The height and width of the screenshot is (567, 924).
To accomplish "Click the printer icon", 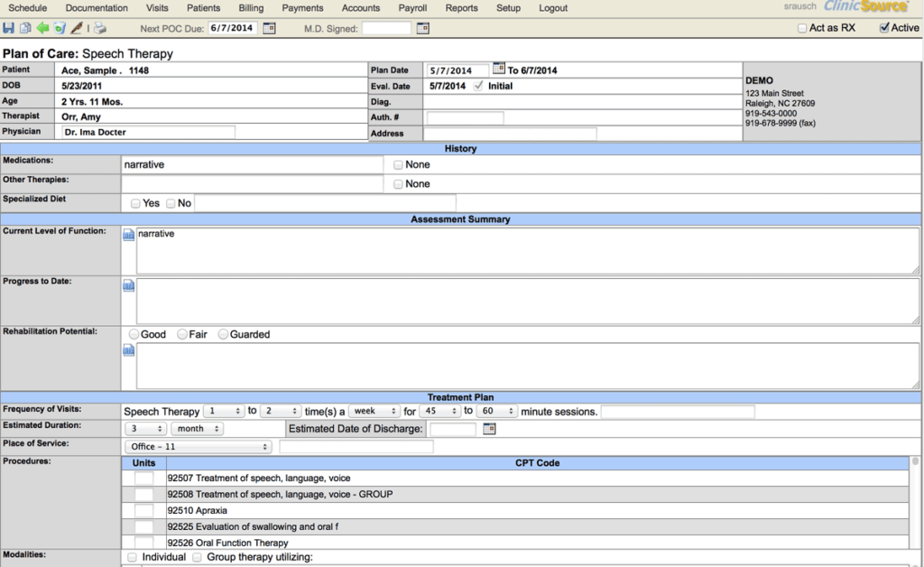I will click(100, 28).
